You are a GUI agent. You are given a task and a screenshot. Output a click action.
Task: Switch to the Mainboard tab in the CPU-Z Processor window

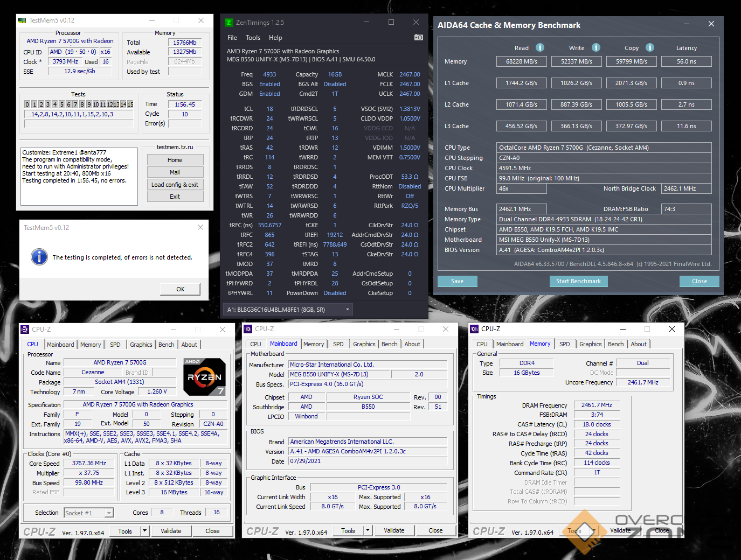click(x=60, y=345)
